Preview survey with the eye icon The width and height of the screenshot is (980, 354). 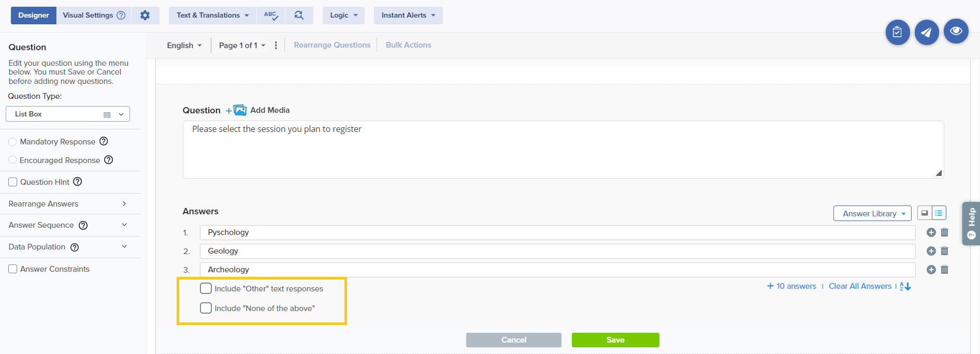pos(956,32)
